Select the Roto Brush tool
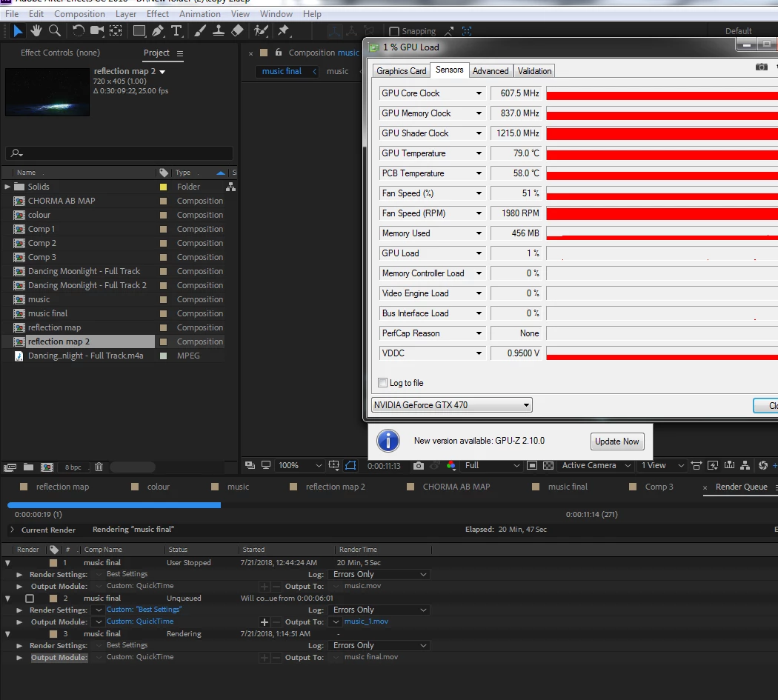778x700 pixels. click(x=261, y=31)
